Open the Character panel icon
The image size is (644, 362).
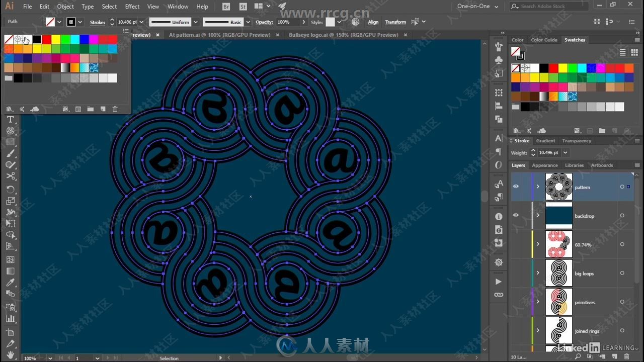click(x=499, y=138)
